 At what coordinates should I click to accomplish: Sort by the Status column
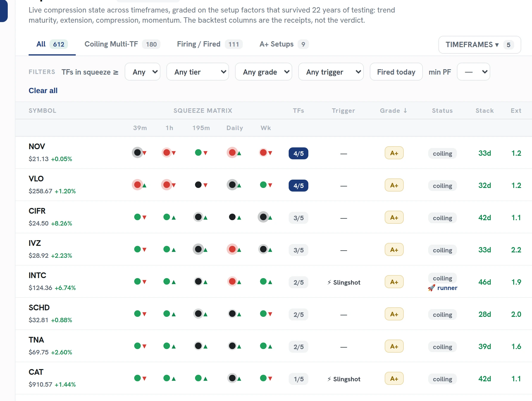click(442, 111)
